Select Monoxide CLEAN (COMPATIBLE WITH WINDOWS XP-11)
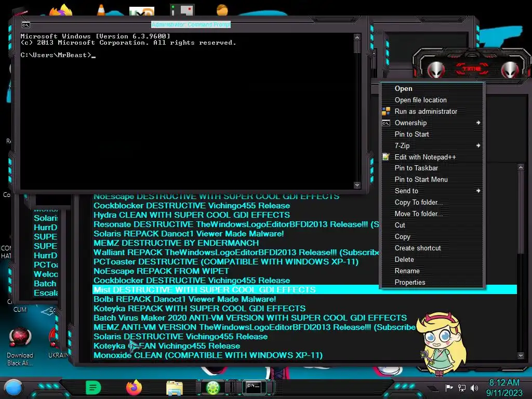 [208, 355]
